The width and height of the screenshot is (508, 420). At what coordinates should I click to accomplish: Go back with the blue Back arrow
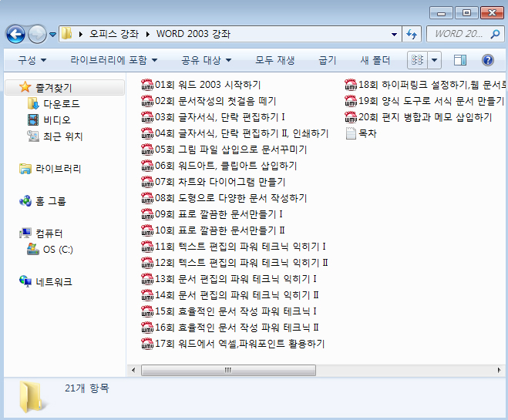15,34
